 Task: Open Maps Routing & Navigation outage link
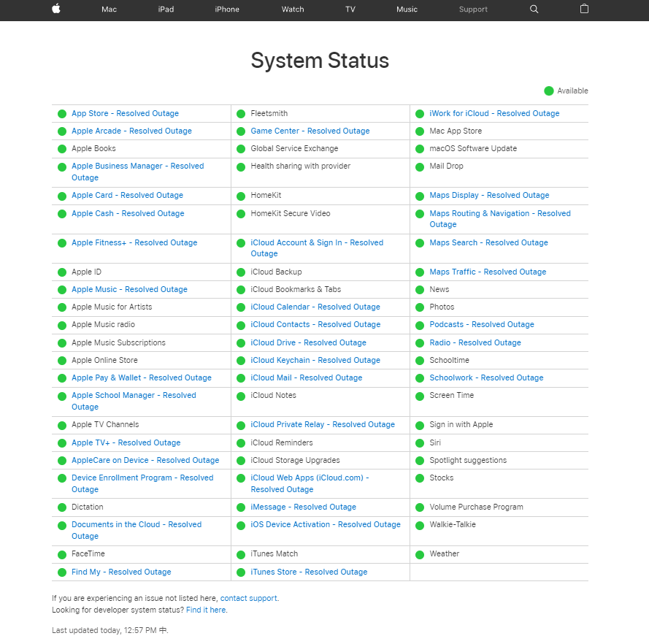[x=500, y=218]
